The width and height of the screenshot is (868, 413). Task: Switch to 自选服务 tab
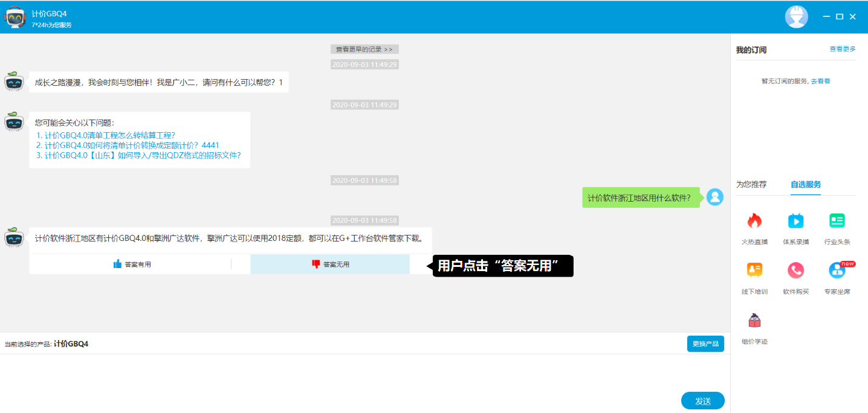[x=805, y=185]
